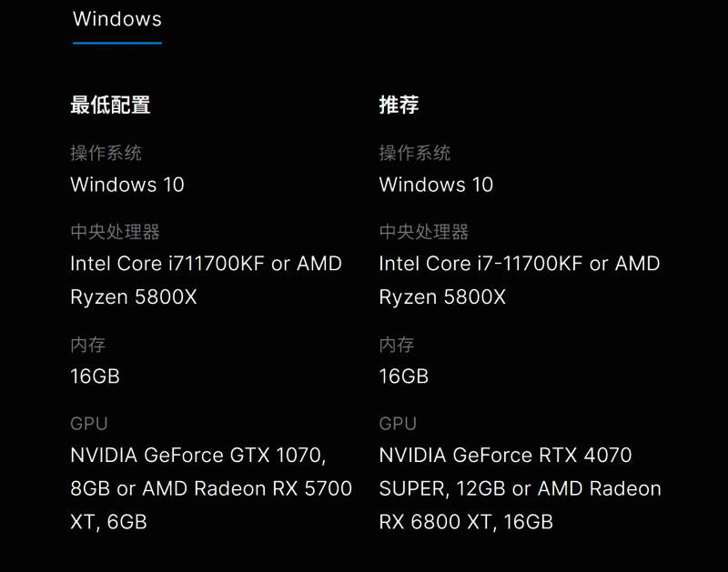
Task: Click the 推荐 heading
Action: [x=399, y=105]
